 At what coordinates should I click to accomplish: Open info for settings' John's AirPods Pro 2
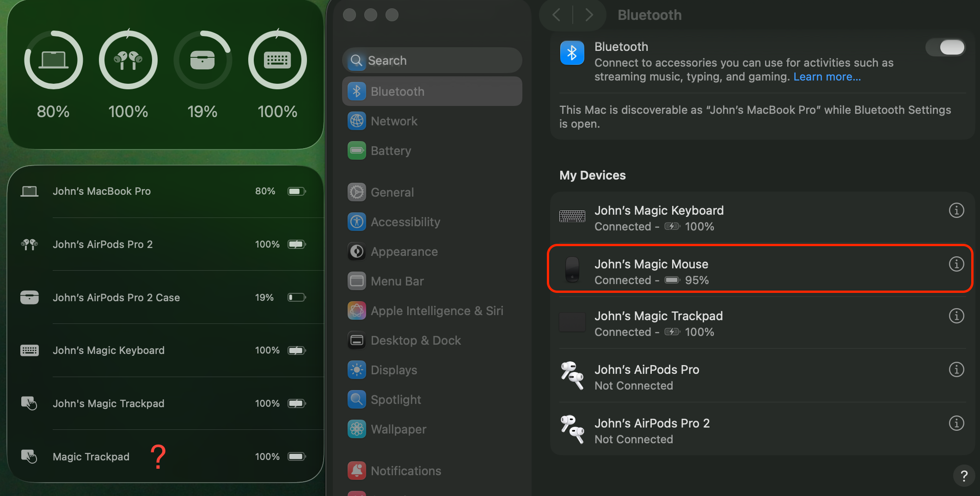click(x=956, y=423)
